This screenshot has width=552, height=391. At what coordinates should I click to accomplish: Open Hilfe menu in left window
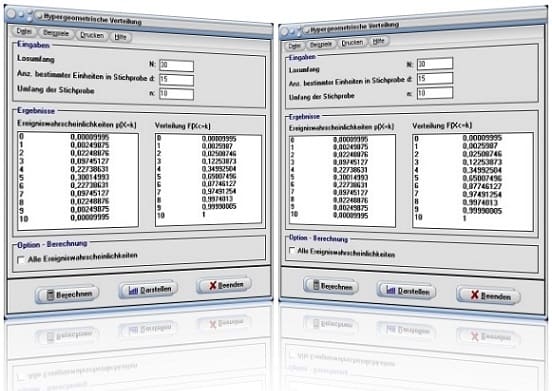[x=120, y=37]
